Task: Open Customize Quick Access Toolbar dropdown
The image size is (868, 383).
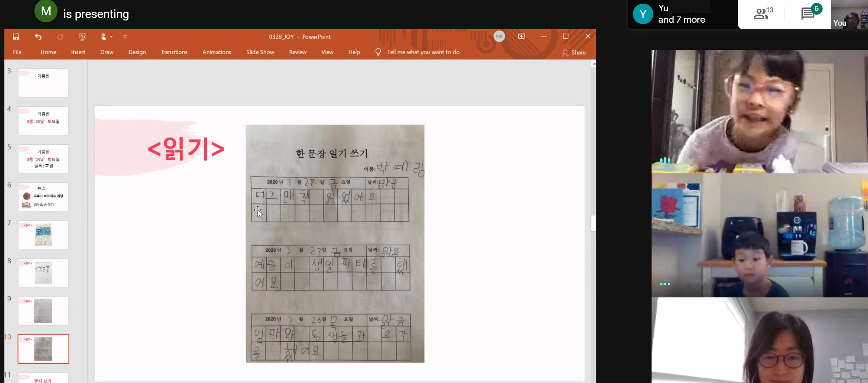Action: pyautogui.click(x=125, y=37)
